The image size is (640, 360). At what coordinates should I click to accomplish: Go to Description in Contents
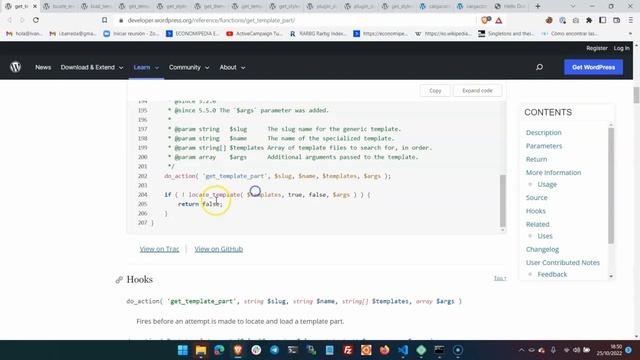tap(543, 132)
